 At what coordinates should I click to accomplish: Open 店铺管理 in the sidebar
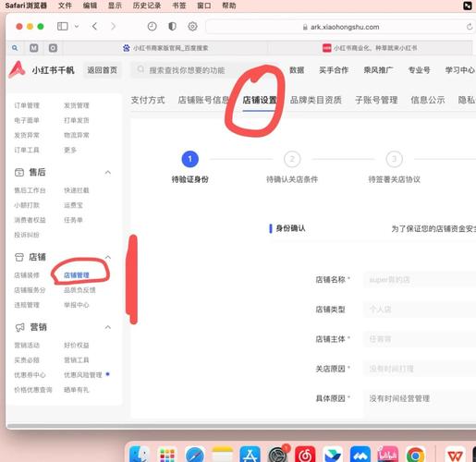coord(77,275)
